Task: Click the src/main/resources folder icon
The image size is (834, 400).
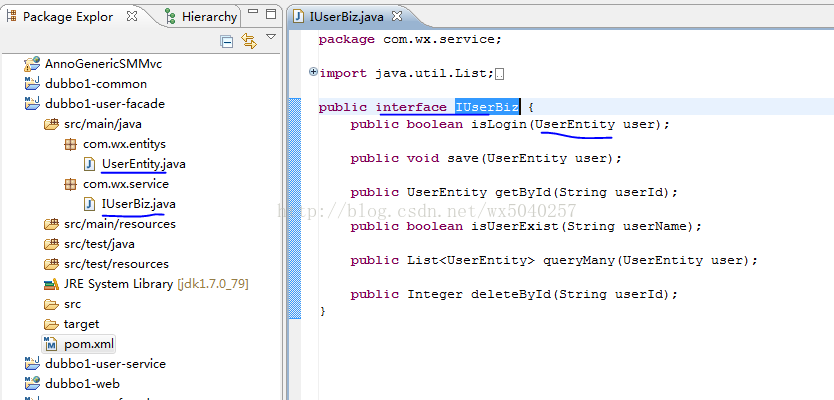Action: point(51,224)
